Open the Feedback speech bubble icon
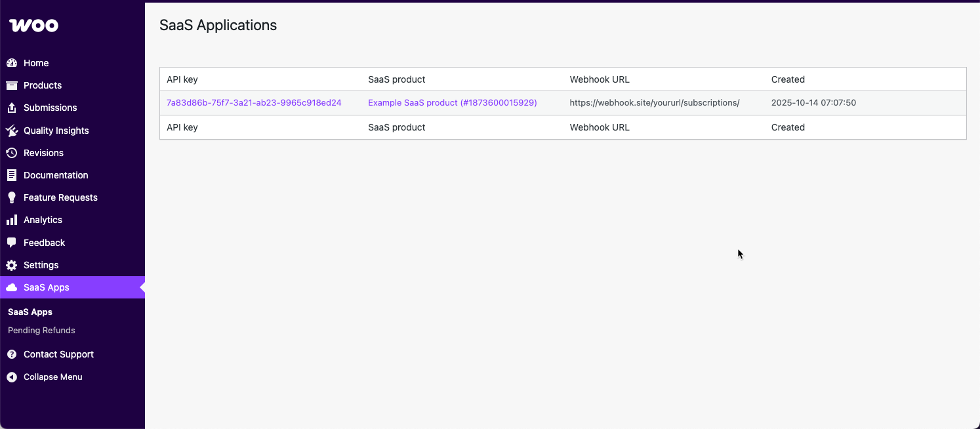980x429 pixels. click(12, 242)
